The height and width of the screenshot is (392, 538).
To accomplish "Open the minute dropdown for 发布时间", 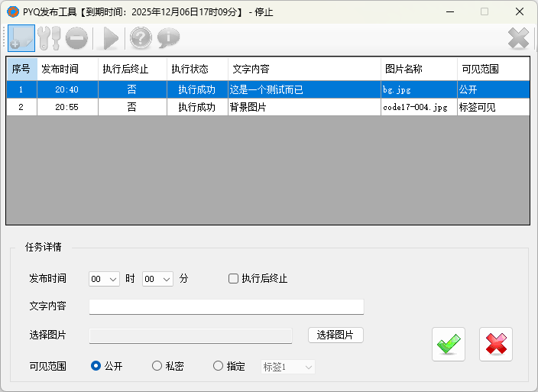I will click(x=158, y=280).
